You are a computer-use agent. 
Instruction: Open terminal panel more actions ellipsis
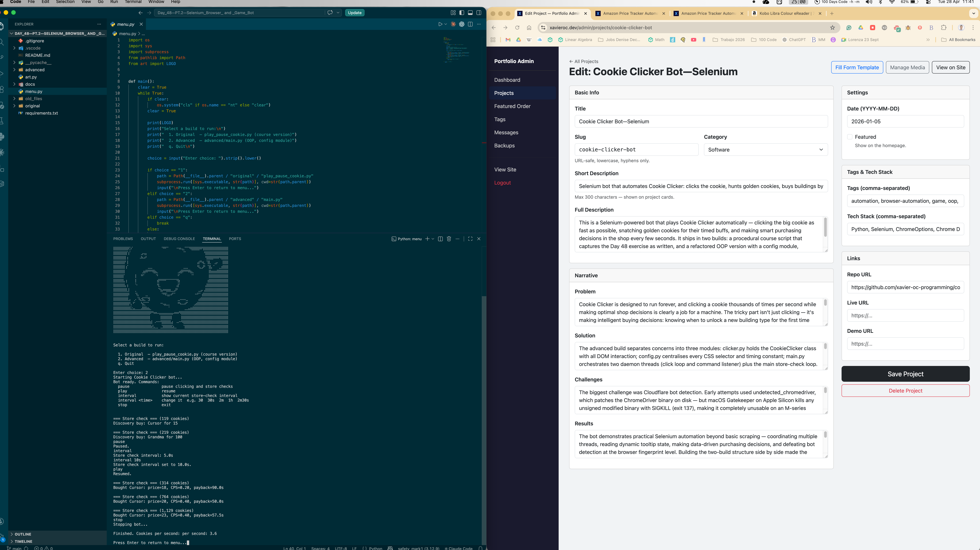[458, 239]
